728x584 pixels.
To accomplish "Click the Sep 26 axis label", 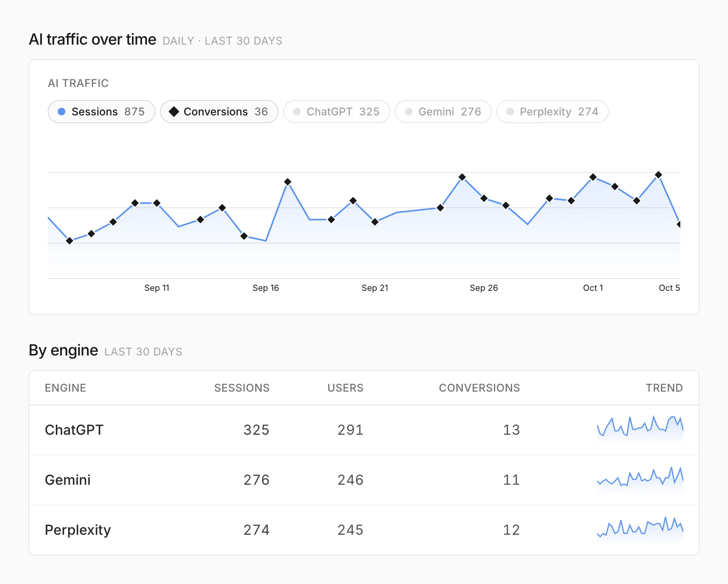I will point(484,288).
